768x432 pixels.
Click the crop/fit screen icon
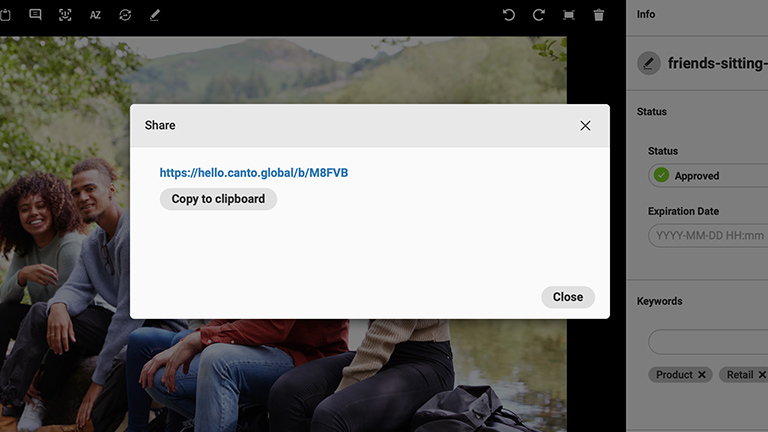pyautogui.click(x=569, y=15)
